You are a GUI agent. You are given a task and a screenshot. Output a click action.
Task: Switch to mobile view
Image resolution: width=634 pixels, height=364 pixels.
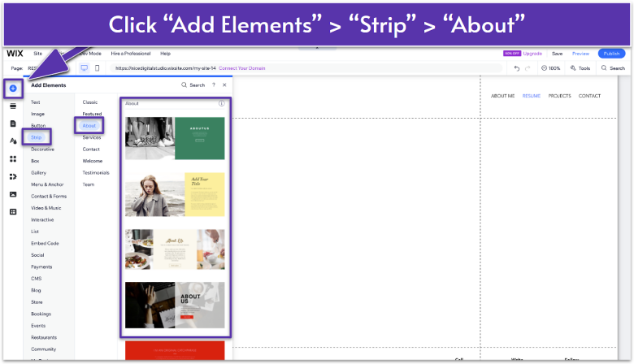[x=98, y=68]
